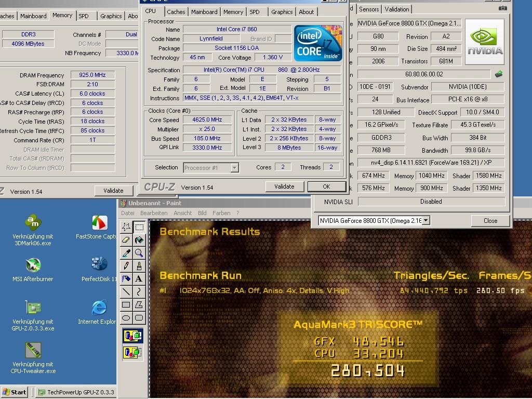532x399 pixels.
Task: Select the Magnifier tool in Paint
Action: tap(139, 253)
